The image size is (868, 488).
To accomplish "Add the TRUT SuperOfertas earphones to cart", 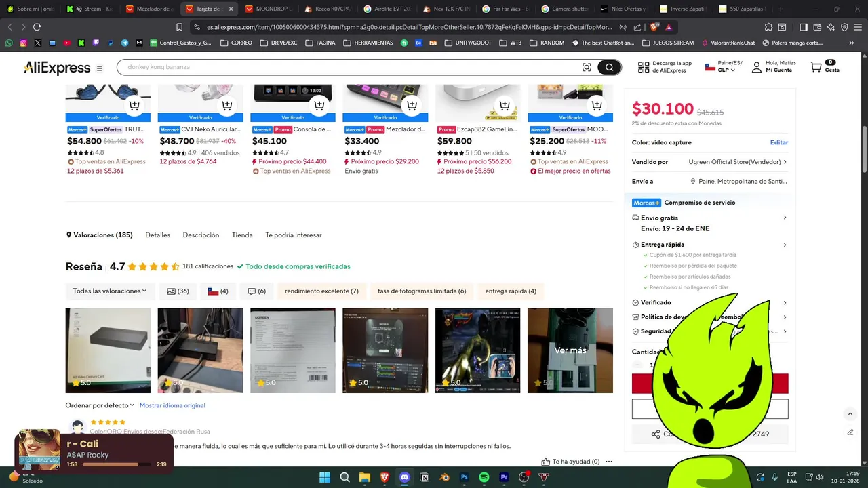I will [134, 105].
